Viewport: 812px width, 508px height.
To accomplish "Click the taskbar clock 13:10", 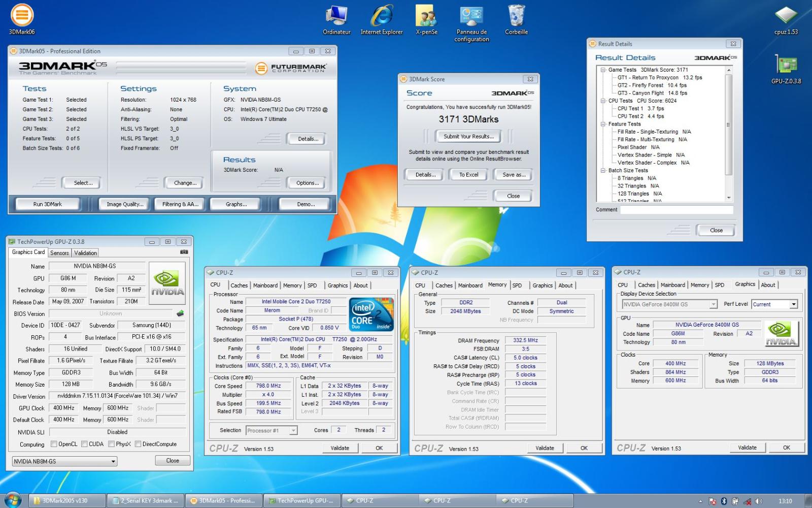I will [x=785, y=501].
